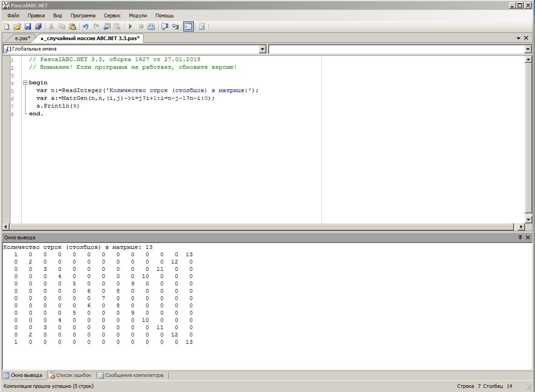Open the right-side members dropdown arrow

tap(528, 49)
